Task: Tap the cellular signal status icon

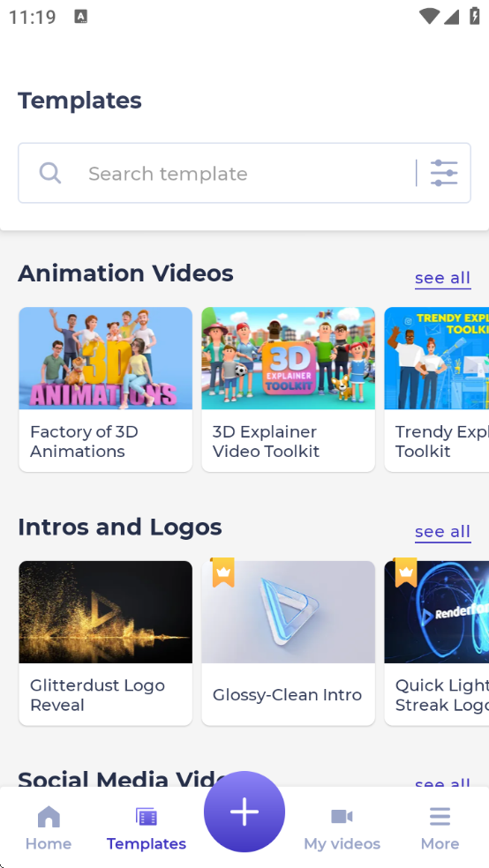Action: click(x=451, y=16)
